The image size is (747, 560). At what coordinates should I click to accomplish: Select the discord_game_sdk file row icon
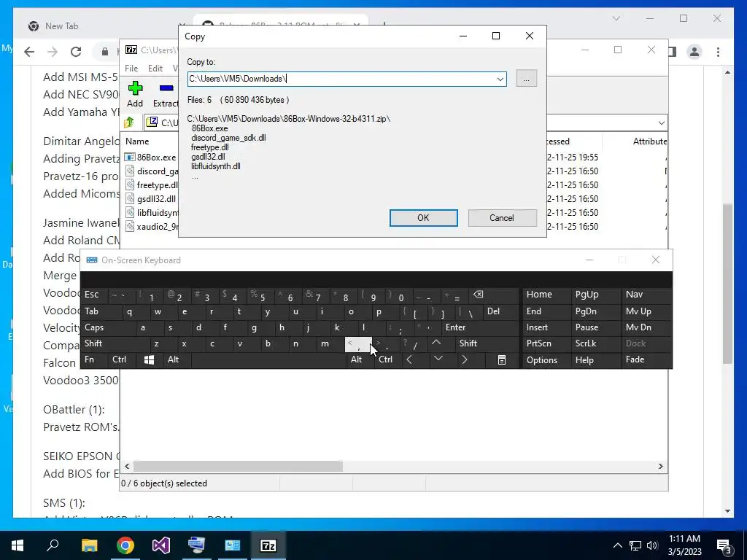(x=130, y=171)
